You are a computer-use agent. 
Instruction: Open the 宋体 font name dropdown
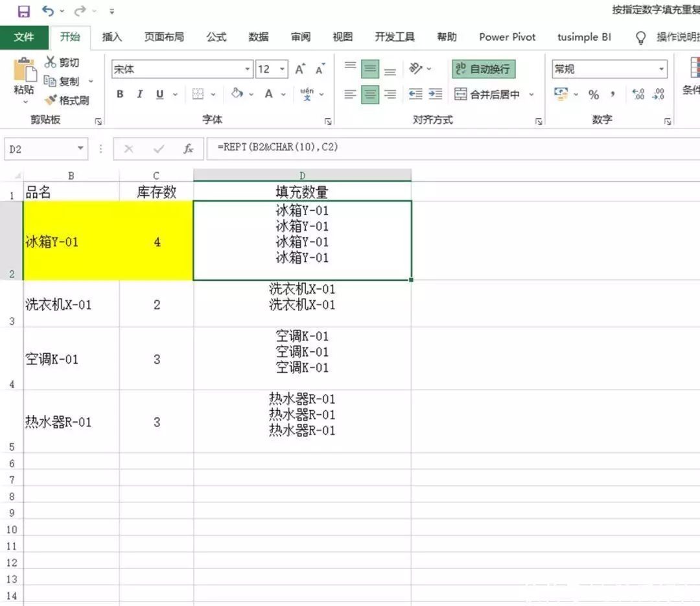pyautogui.click(x=248, y=69)
